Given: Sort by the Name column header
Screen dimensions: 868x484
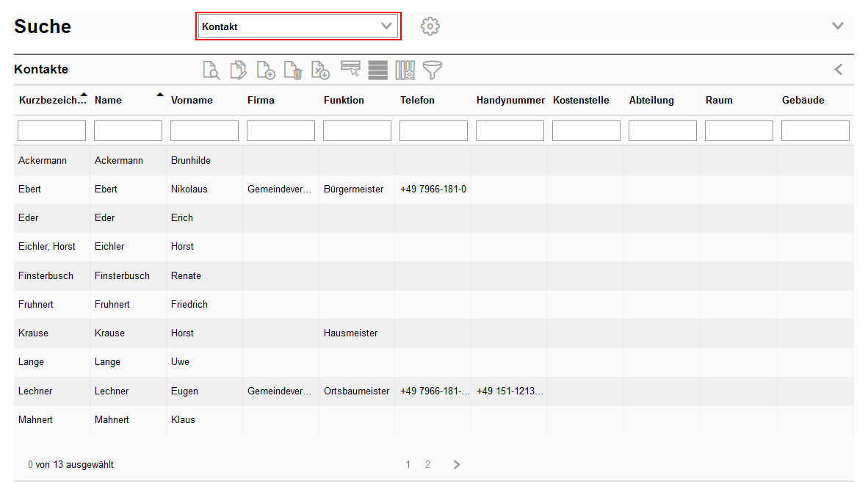Looking at the screenshot, I should (109, 101).
